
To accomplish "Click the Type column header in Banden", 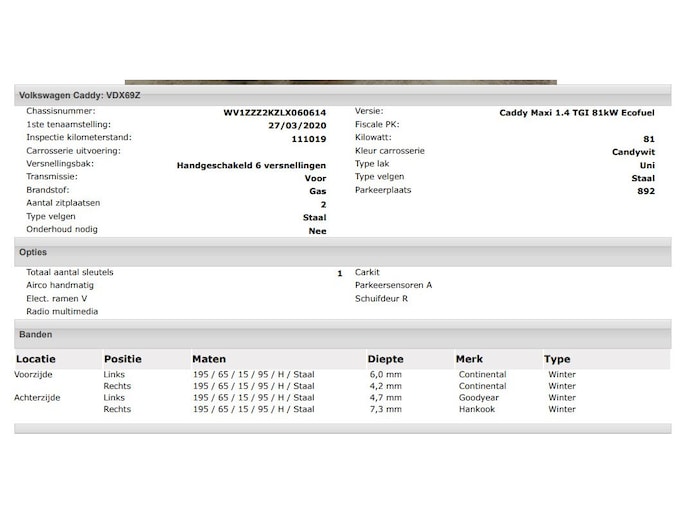I will click(x=557, y=359).
